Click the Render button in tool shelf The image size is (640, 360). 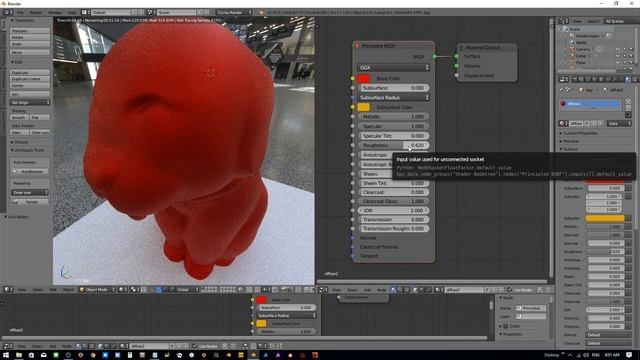(30, 202)
